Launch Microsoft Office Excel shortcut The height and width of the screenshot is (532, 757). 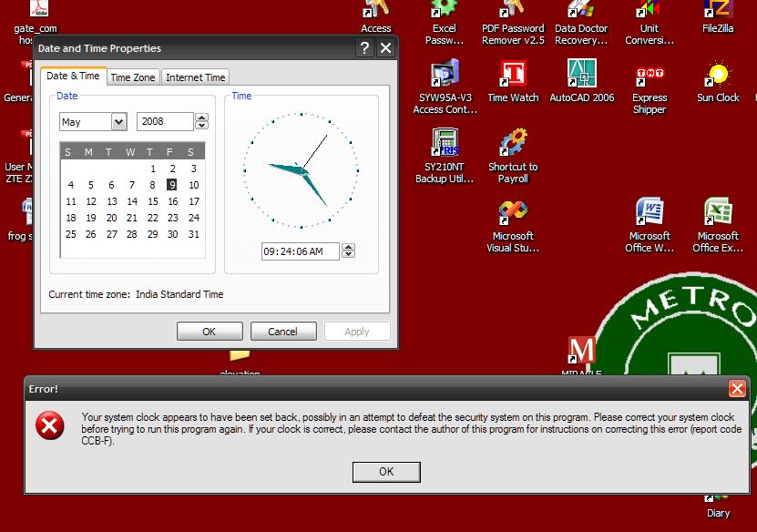pyautogui.click(x=718, y=225)
